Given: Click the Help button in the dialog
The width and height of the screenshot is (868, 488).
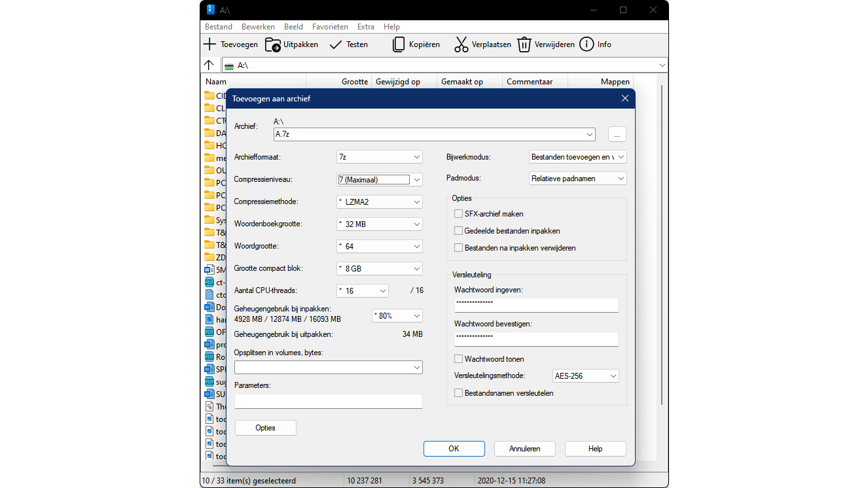Looking at the screenshot, I should coord(596,449).
